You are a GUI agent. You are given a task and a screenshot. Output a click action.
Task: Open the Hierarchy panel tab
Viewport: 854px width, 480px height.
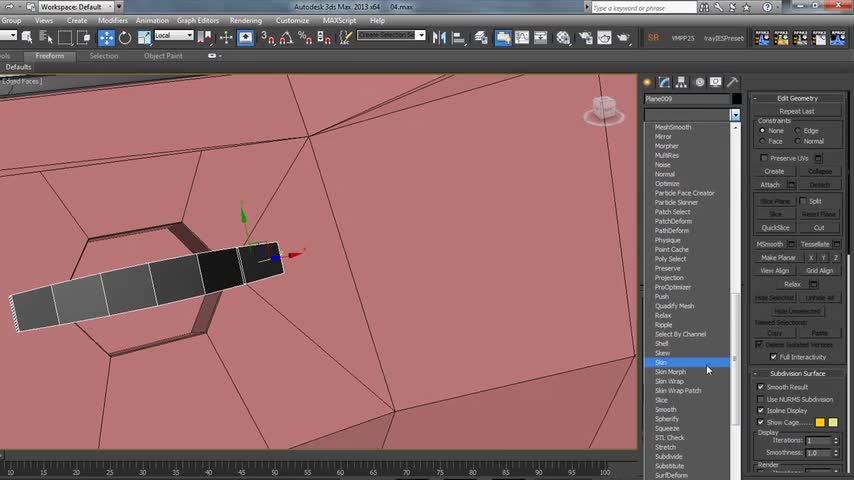coord(681,82)
